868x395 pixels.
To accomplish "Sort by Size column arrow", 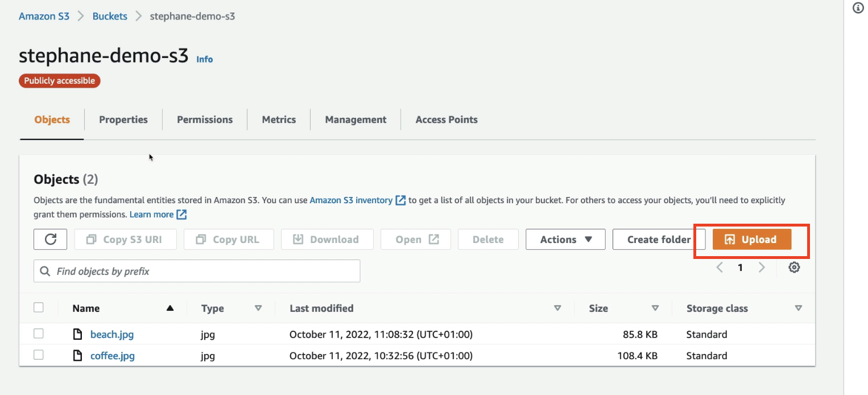I will coord(655,308).
